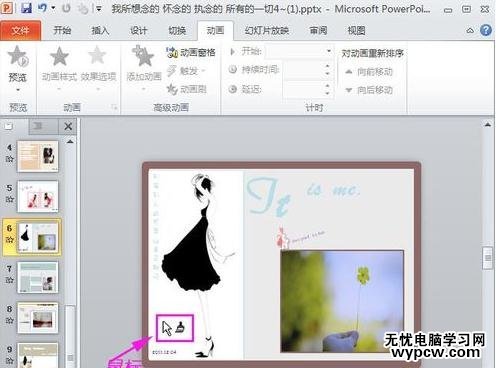The image size is (496, 368).
Task: Select the clover photo on the slide
Action: click(x=342, y=301)
